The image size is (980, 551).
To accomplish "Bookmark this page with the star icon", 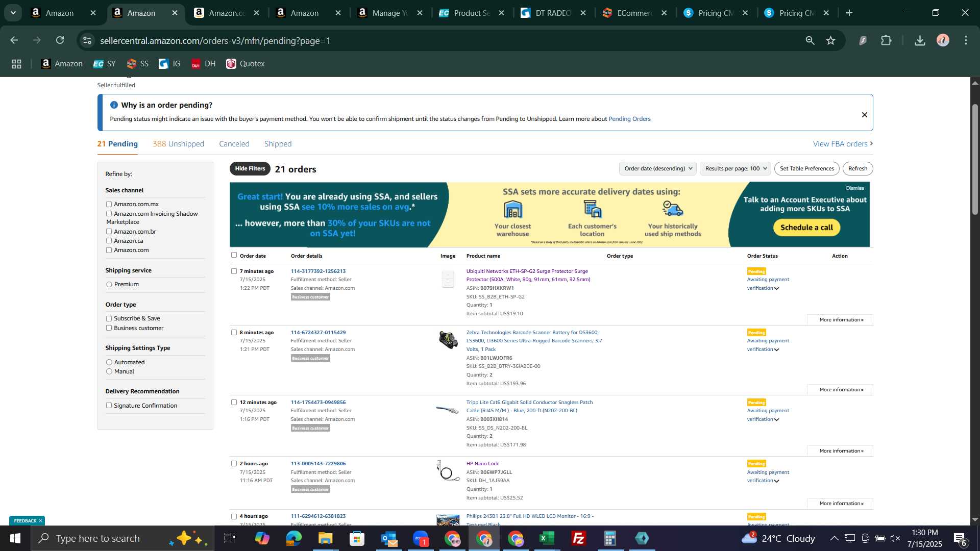I will click(x=831, y=40).
